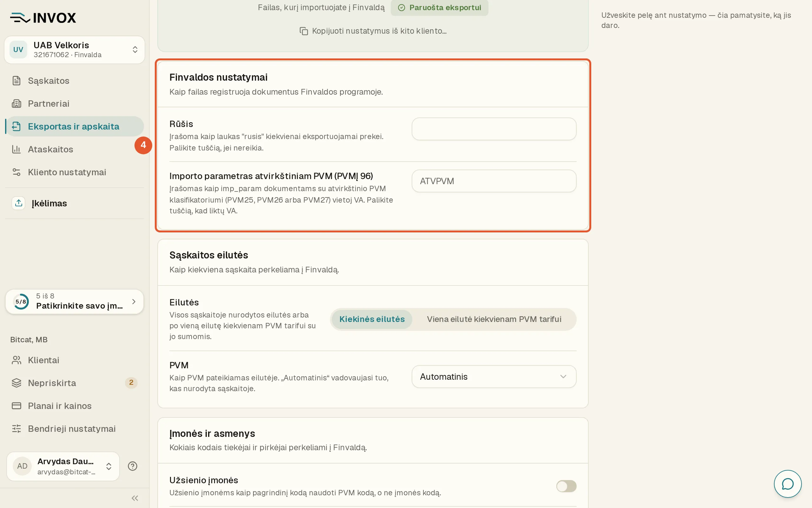
Task: Click the UV client avatar
Action: tap(18, 50)
